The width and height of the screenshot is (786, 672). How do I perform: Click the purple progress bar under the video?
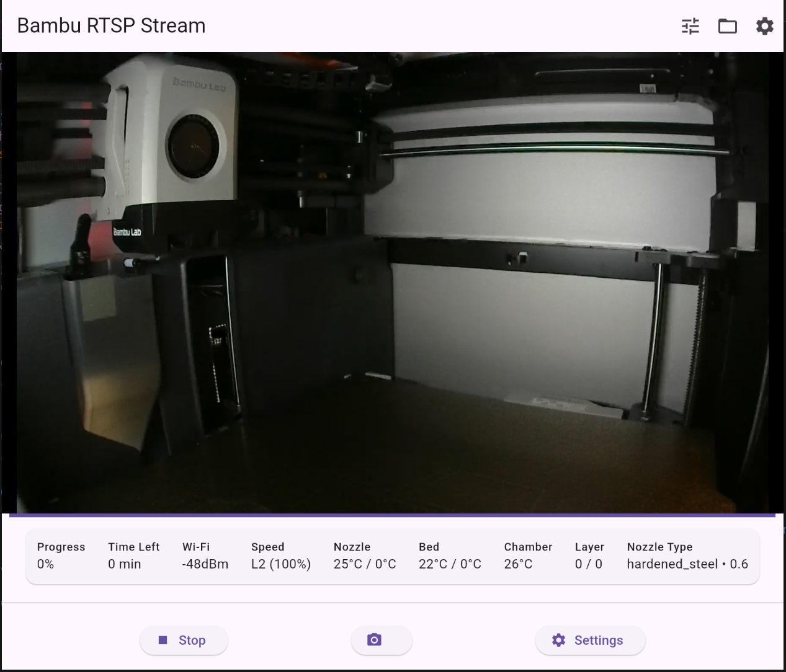pyautogui.click(x=392, y=515)
